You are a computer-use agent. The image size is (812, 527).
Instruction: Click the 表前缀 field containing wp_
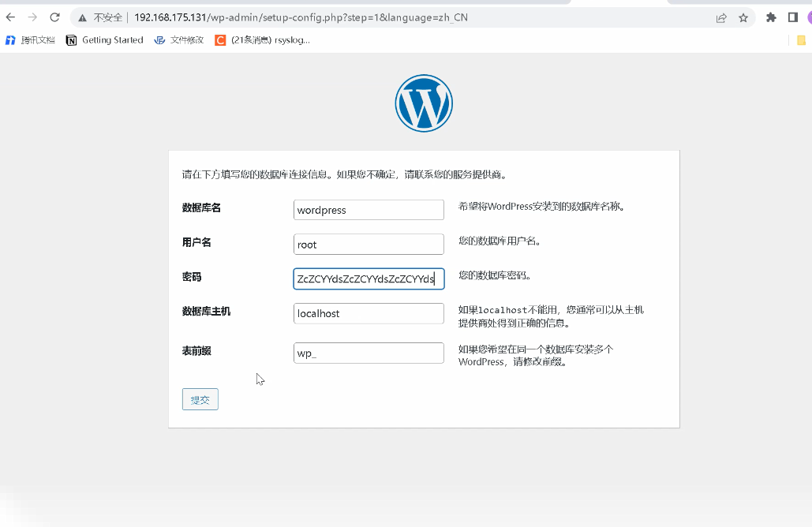tap(369, 353)
